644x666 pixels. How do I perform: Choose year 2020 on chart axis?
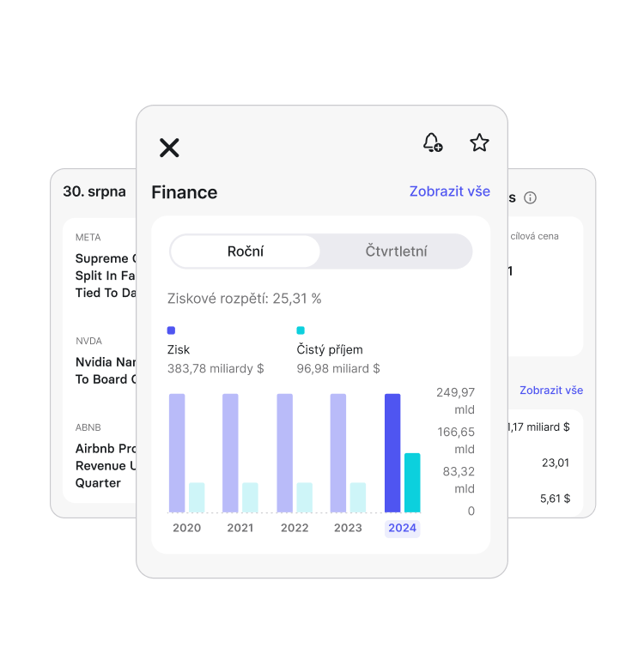coord(186,528)
